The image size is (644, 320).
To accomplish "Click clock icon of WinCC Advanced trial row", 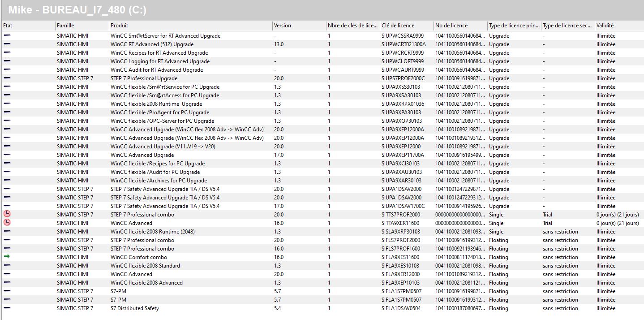I will [7, 223].
